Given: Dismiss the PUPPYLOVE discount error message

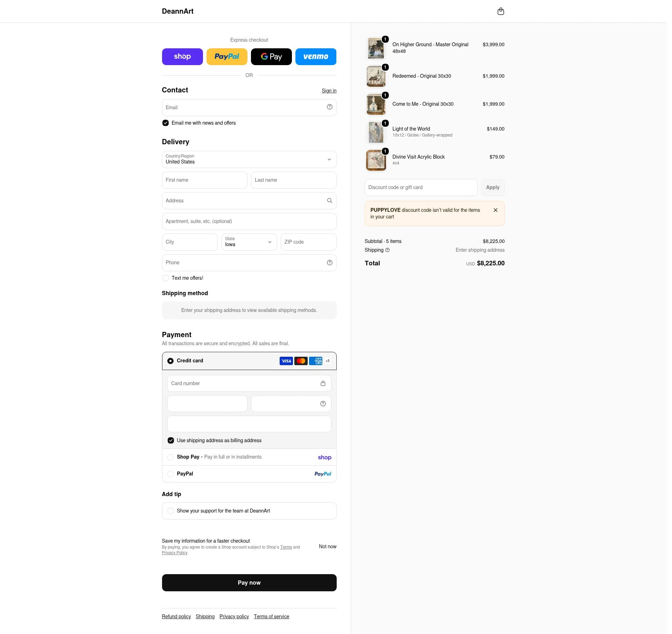Looking at the screenshot, I should (495, 210).
